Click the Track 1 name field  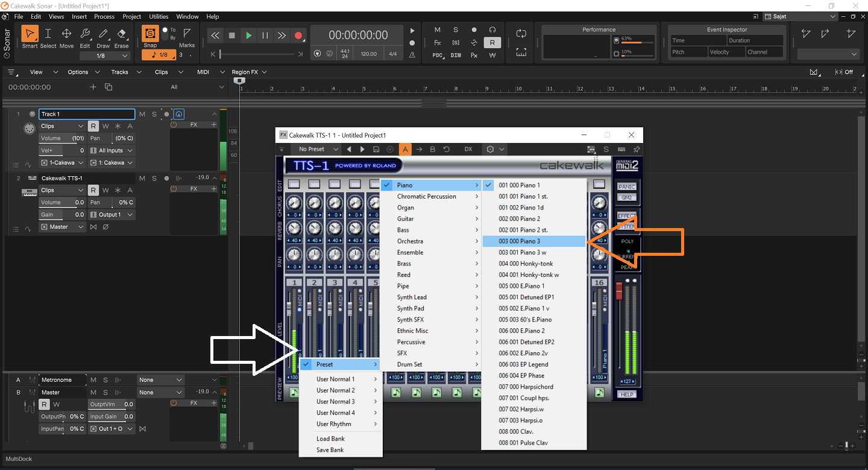[x=87, y=114]
